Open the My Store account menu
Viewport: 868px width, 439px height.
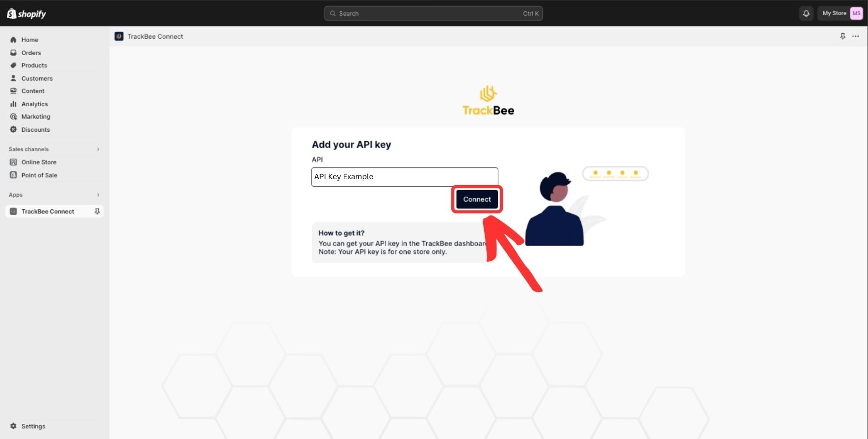point(842,13)
